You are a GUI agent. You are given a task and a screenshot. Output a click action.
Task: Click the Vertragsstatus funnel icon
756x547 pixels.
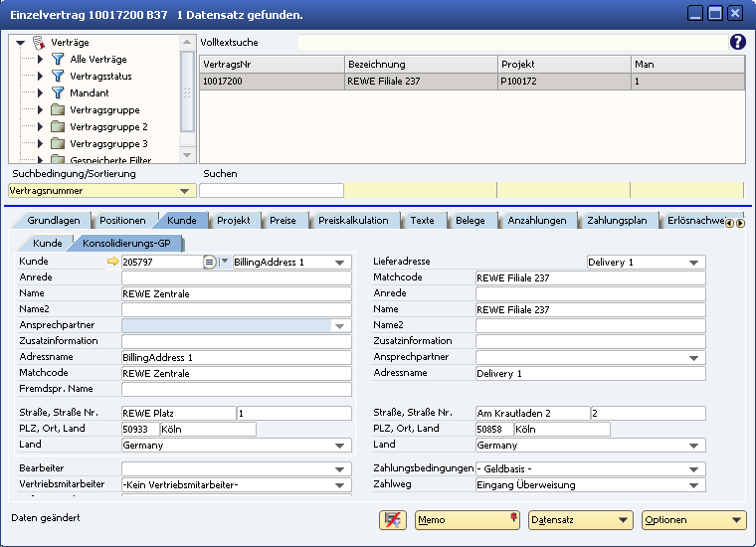(58, 77)
